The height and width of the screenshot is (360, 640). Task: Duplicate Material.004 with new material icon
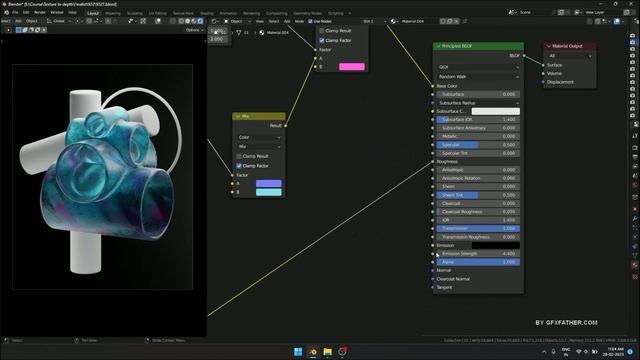coord(449,21)
